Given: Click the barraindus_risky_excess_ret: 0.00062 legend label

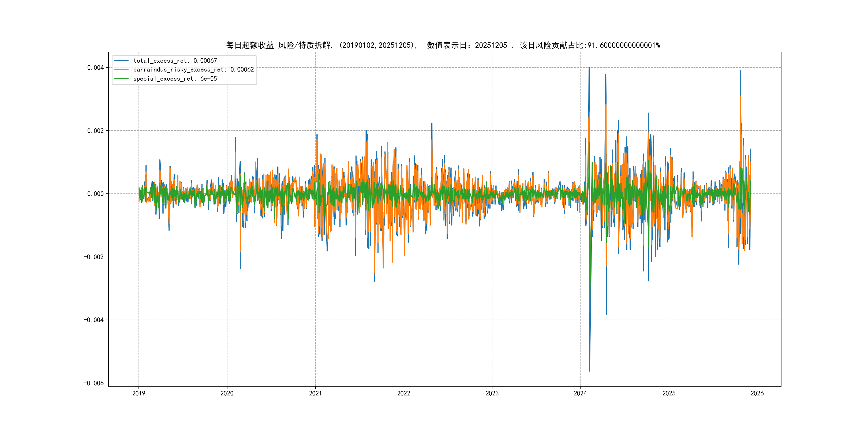Looking at the screenshot, I should (193, 70).
